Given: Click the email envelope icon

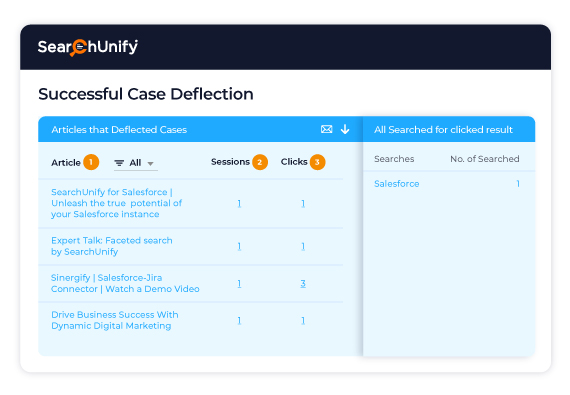Looking at the screenshot, I should tap(326, 129).
